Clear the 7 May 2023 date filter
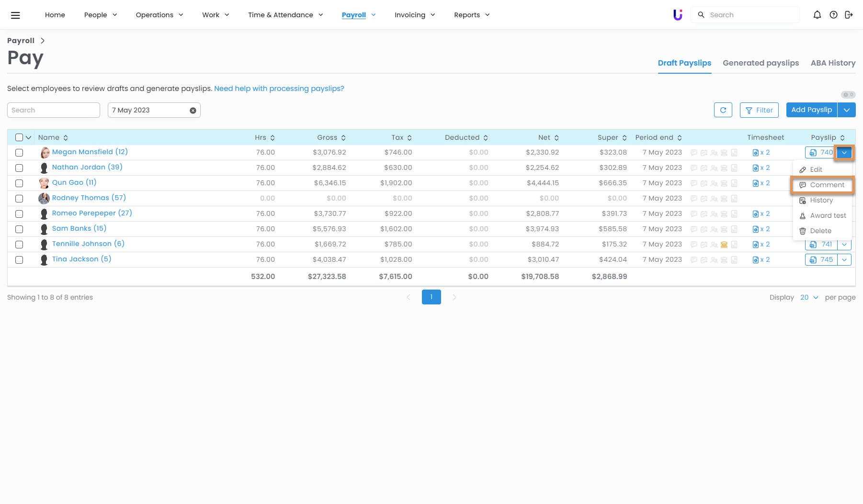The image size is (863, 504). pyautogui.click(x=193, y=111)
